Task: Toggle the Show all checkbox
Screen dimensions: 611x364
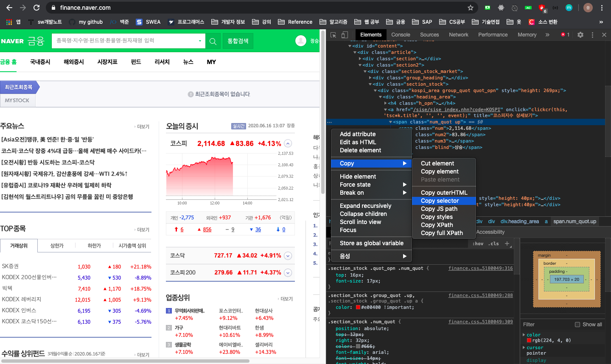Action: click(x=577, y=325)
